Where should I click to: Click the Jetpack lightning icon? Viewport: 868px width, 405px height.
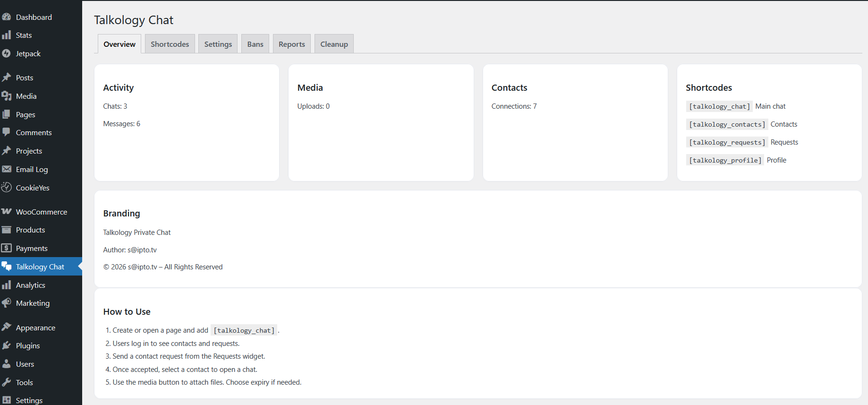[x=6, y=53]
